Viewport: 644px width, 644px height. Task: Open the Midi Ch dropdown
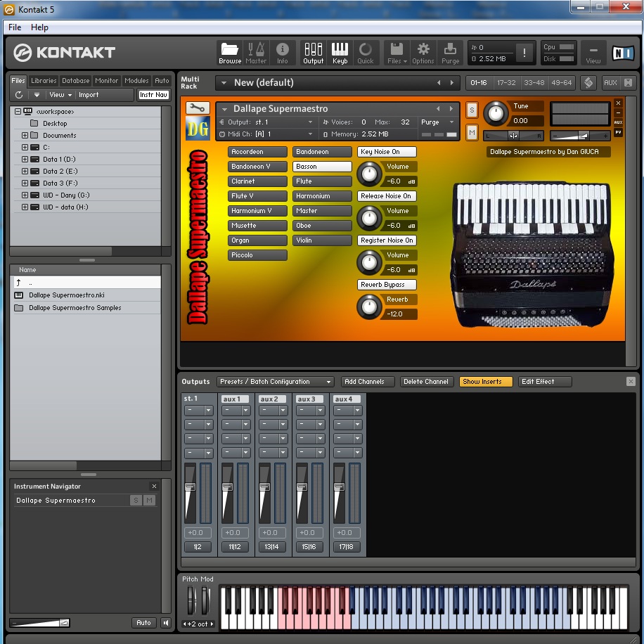pos(265,134)
